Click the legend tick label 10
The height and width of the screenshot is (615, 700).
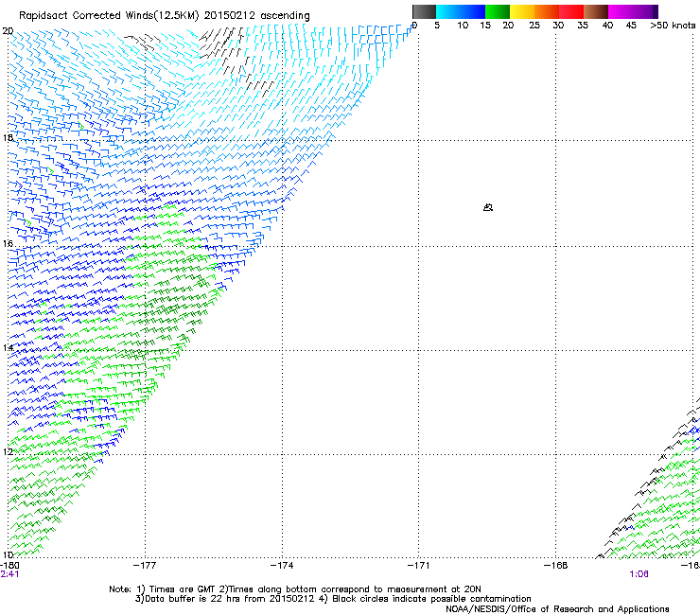coord(463,26)
